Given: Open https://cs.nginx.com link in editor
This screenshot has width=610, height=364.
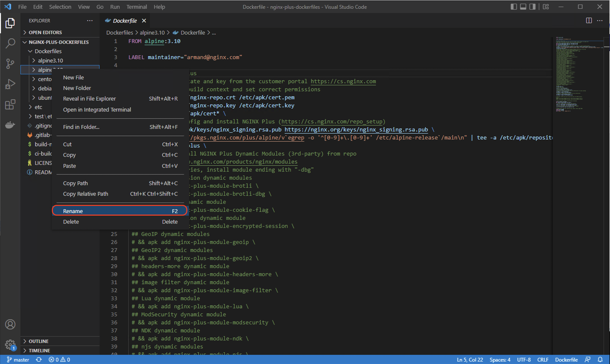Looking at the screenshot, I should [343, 81].
